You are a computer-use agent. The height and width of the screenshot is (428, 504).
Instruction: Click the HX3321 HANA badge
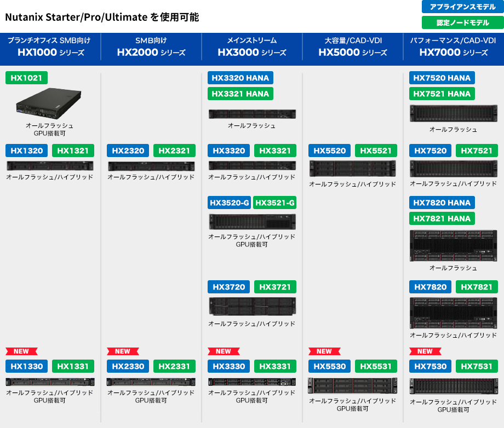pos(240,94)
